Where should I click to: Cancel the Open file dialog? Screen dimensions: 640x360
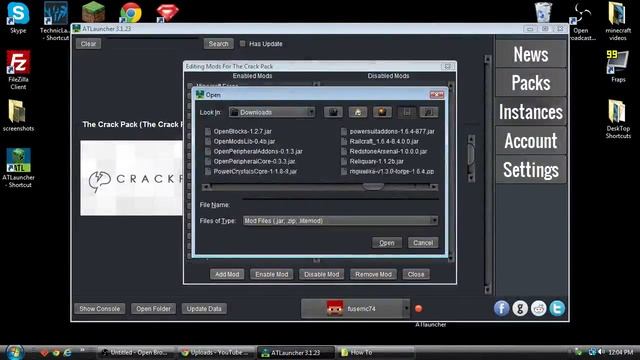423,243
